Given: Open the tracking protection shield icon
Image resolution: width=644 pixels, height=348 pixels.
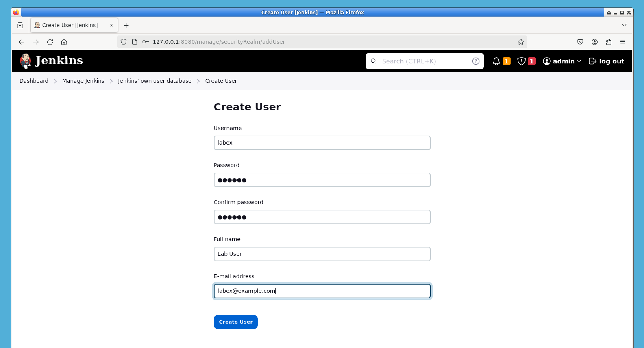Looking at the screenshot, I should (123, 42).
